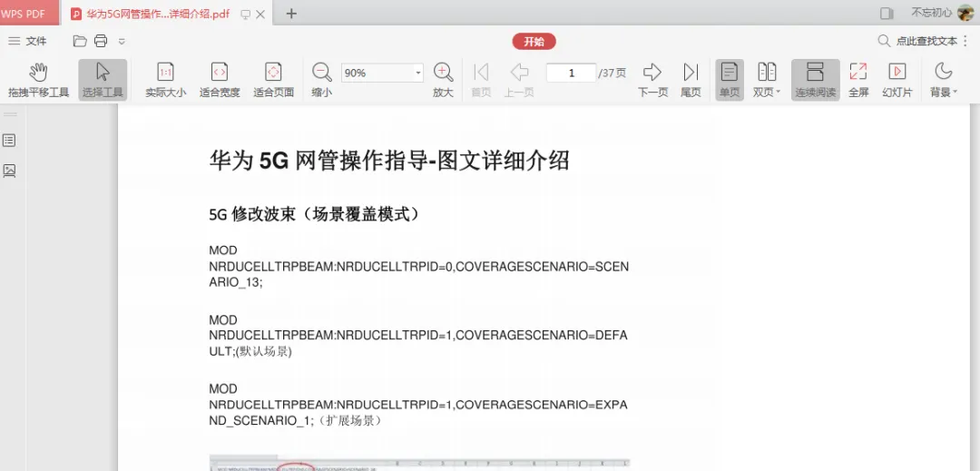Activate the selection arrow tool
980x471 pixels.
pos(103,80)
